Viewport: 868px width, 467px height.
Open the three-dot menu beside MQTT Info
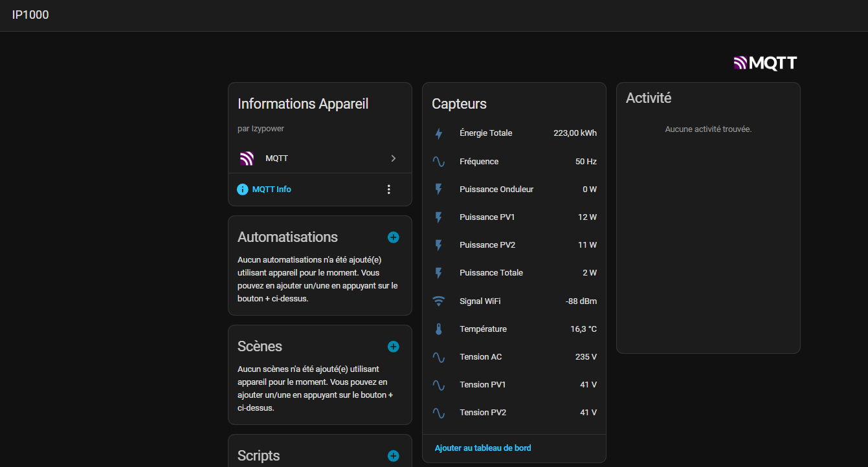(x=389, y=190)
